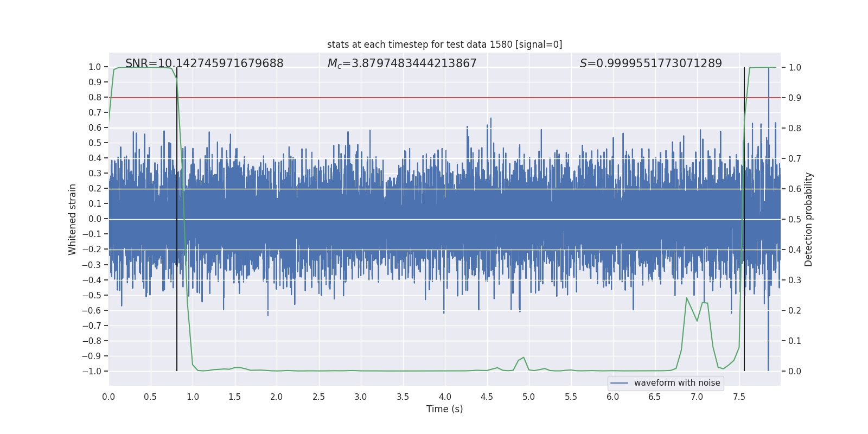This screenshot has height=434, width=868.
Task: Click the plot title text for test data 1580
Action: [x=444, y=44]
